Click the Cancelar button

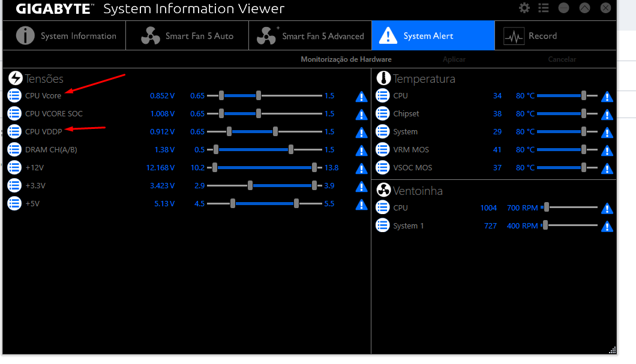pos(562,59)
